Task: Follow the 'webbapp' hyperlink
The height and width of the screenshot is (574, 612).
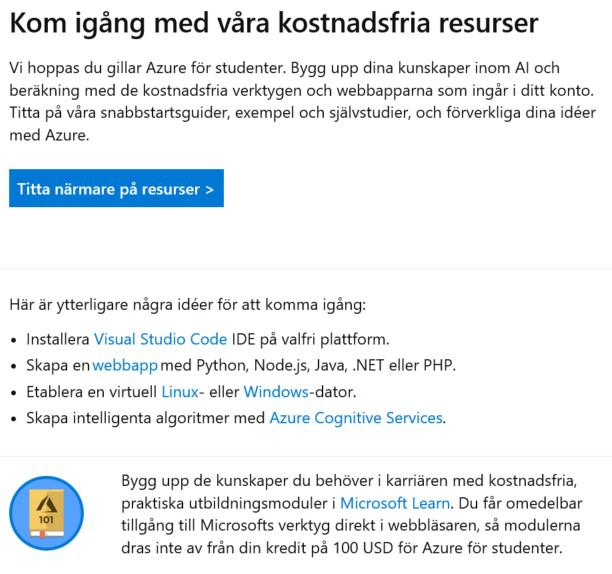Action: (124, 365)
